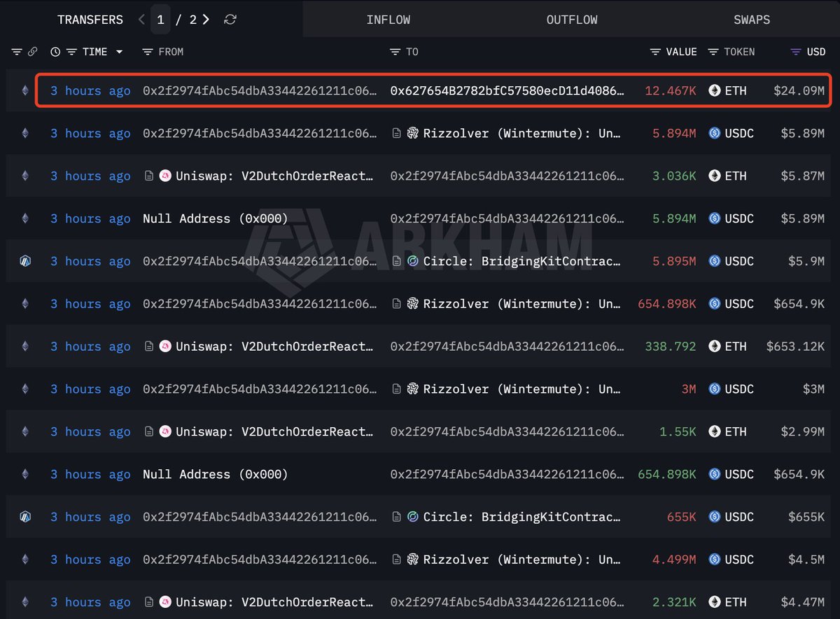Click Circle logo in 655K USDC row

tap(412, 517)
